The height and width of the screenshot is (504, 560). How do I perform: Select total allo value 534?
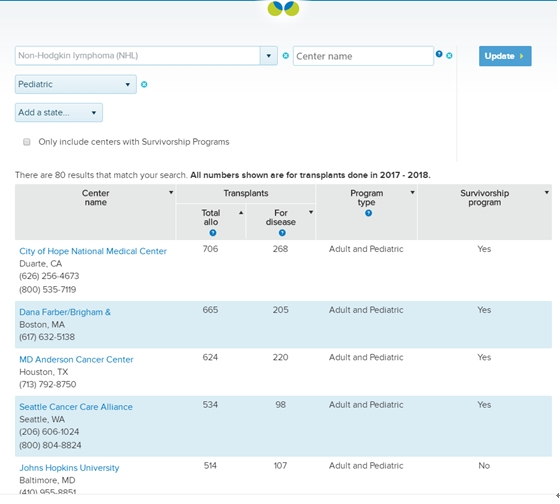(x=210, y=405)
